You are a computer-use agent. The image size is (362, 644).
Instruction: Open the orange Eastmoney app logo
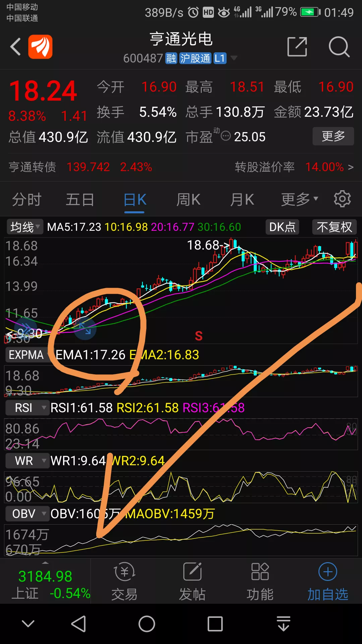[x=40, y=47]
